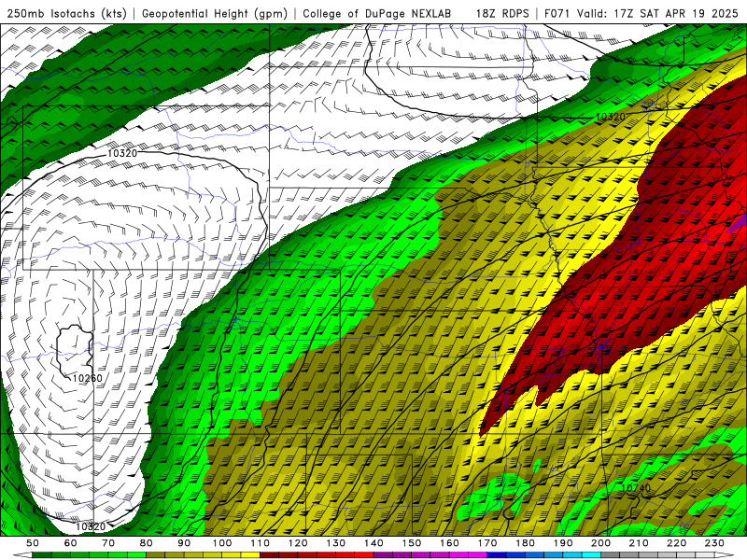Click the '150' value on the color scale

coord(412,543)
